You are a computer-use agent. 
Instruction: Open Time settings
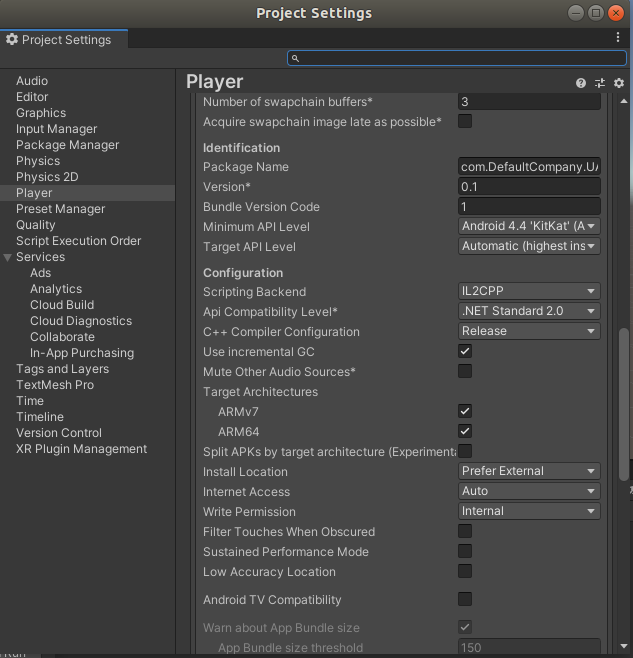30,401
